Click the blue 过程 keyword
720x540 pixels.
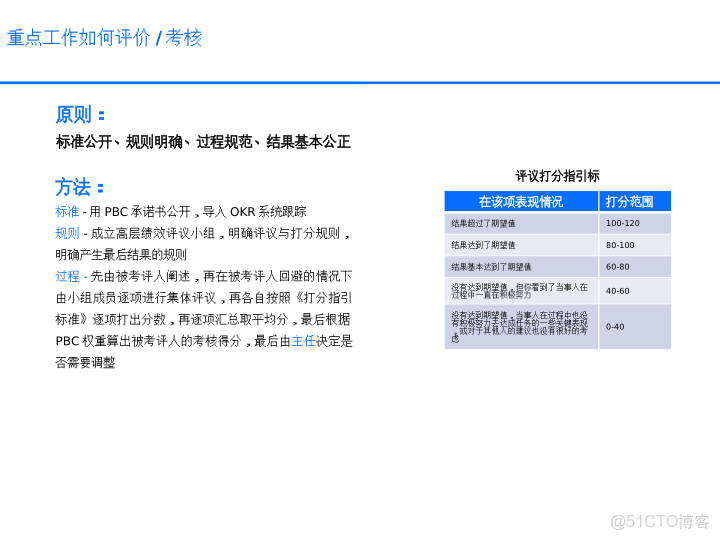67,276
